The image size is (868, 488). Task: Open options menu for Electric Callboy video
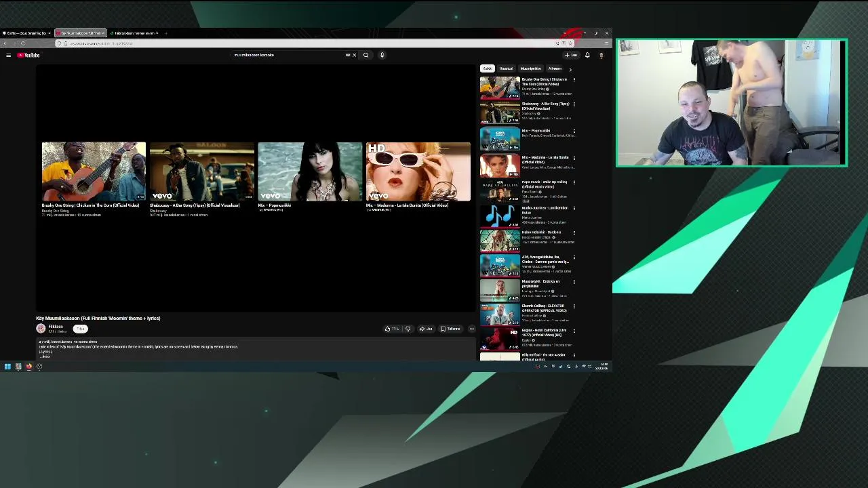[574, 306]
